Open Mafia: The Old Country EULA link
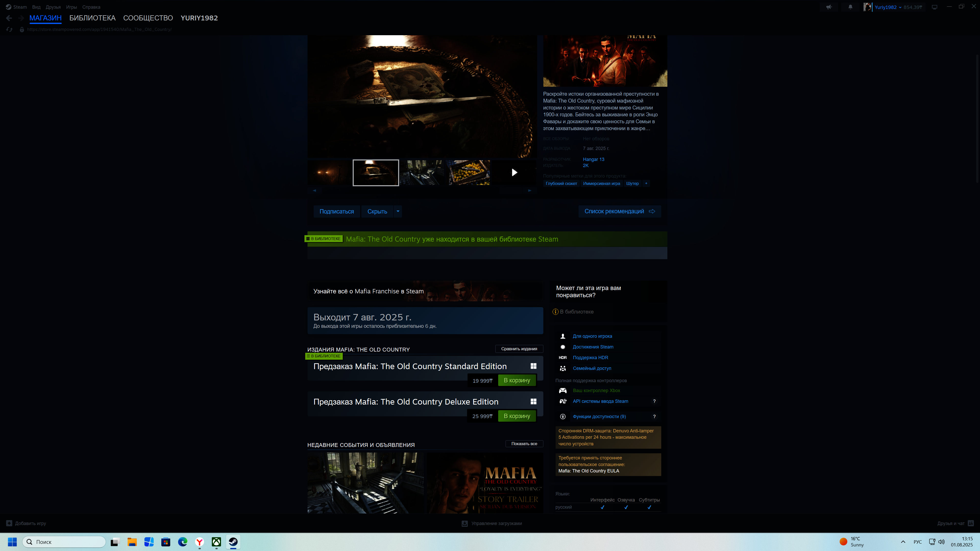980x551 pixels. (589, 471)
